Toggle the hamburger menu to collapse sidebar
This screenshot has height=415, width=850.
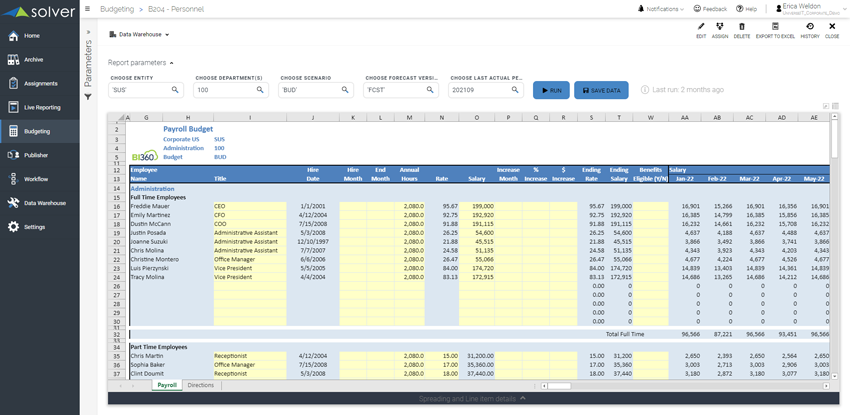tap(88, 8)
